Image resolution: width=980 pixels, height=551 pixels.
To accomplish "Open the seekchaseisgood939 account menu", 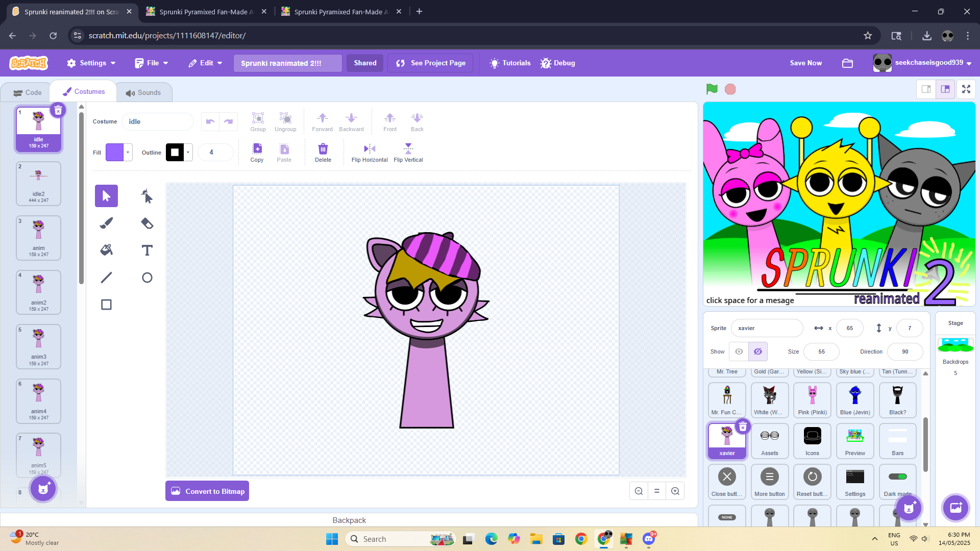I will click(923, 63).
